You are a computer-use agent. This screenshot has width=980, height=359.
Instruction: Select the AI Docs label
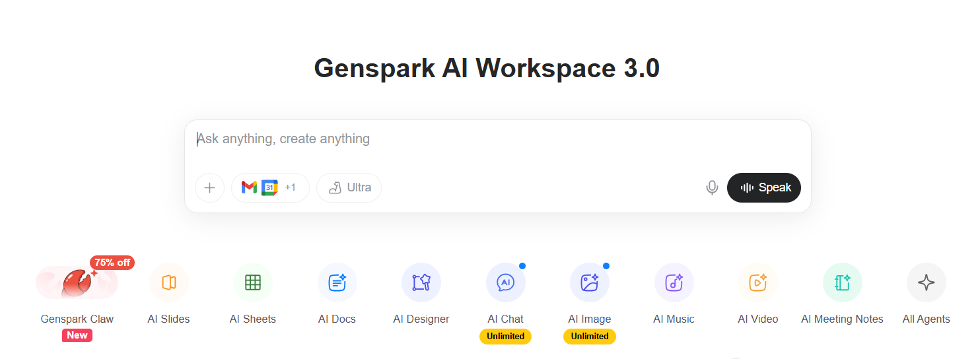pos(337,319)
